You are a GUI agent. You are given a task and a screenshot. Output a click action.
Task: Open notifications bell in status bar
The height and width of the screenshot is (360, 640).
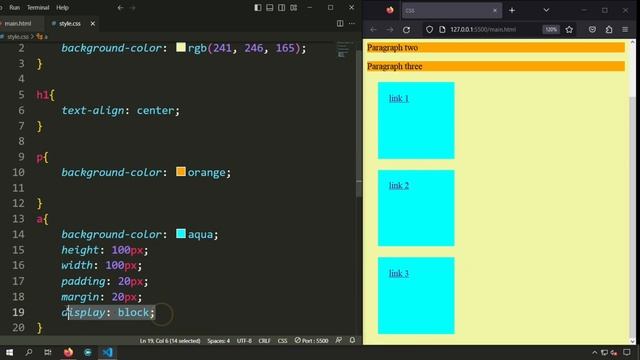click(x=352, y=340)
